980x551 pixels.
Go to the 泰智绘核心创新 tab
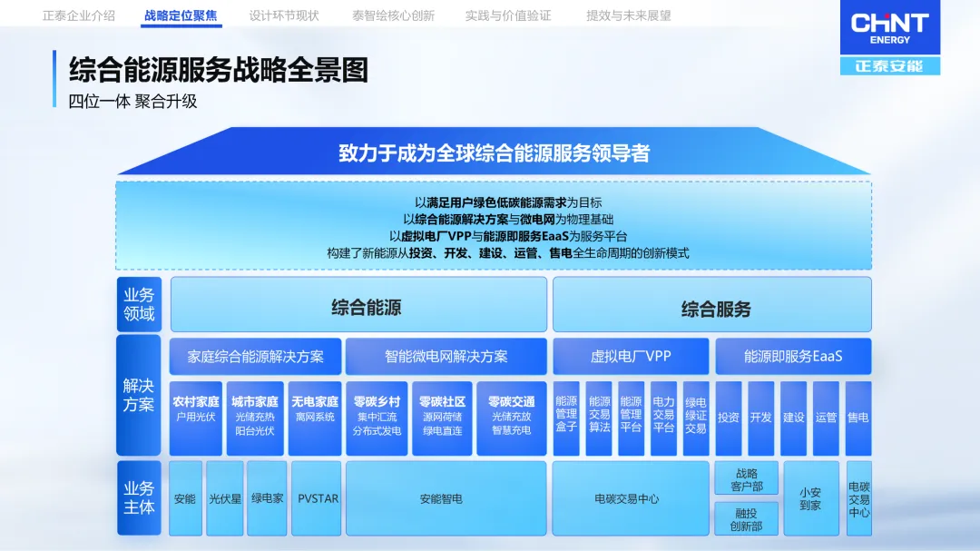point(393,15)
